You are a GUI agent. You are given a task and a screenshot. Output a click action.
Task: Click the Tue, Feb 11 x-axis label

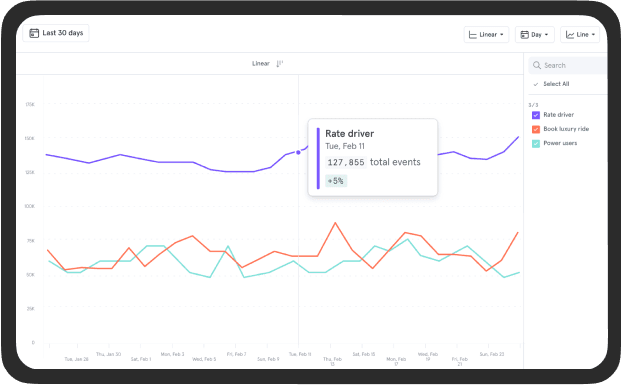click(300, 354)
